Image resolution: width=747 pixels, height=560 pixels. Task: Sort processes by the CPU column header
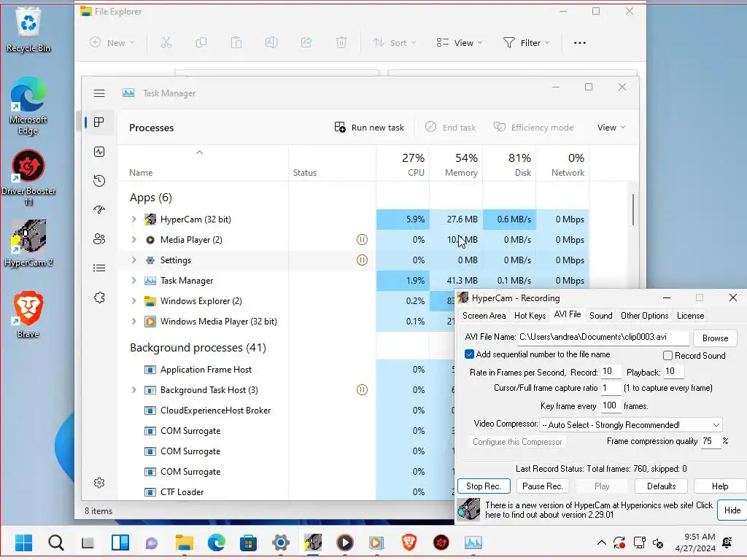pos(403,164)
